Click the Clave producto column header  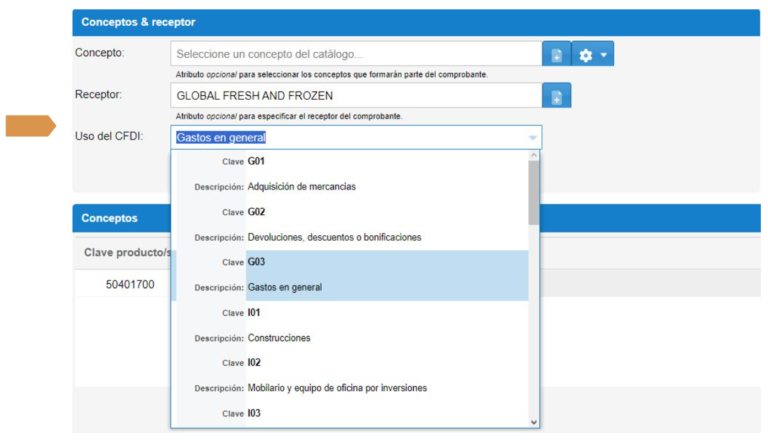pyautogui.click(x=122, y=252)
